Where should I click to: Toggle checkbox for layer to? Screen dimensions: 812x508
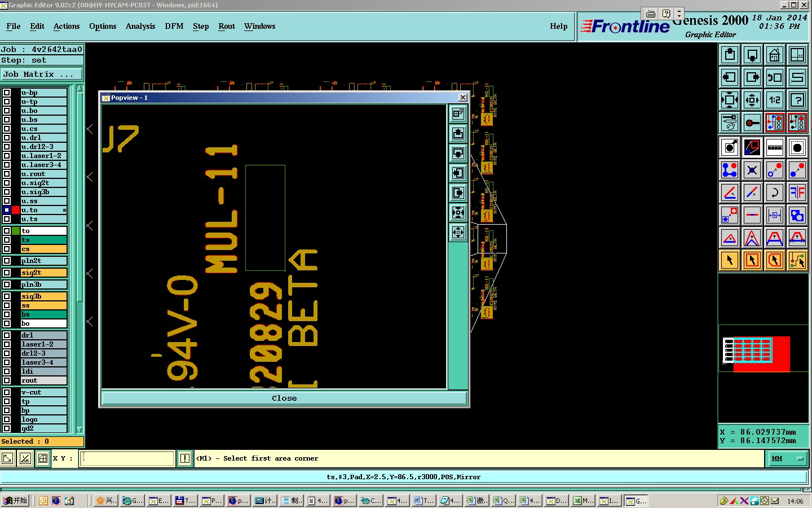pyautogui.click(x=7, y=231)
